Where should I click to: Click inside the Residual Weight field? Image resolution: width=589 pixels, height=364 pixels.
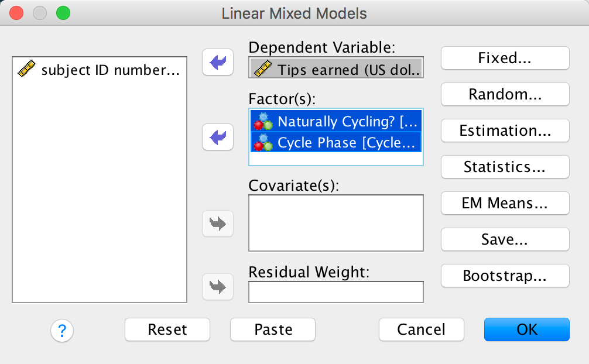335,292
